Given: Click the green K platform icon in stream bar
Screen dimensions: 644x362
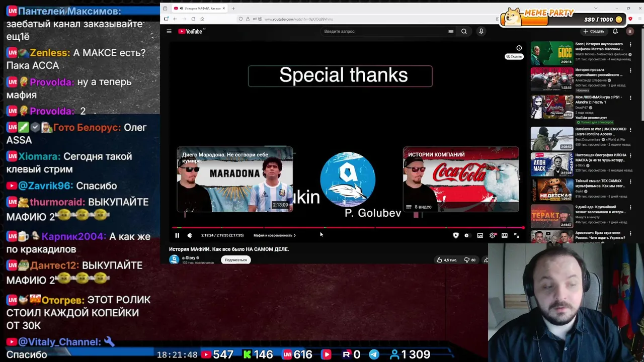Looking at the screenshot, I should 247,354.
